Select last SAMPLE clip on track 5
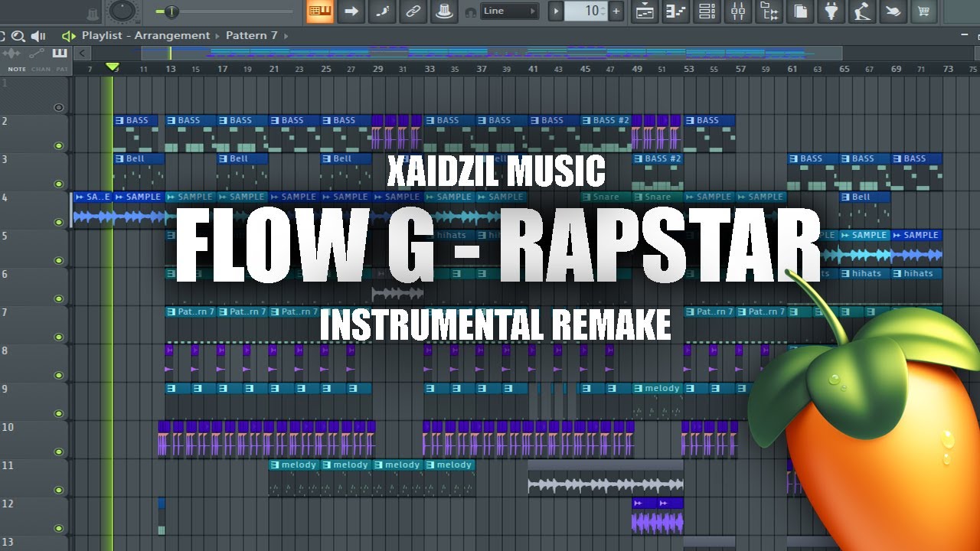This screenshot has width=980, height=551. pos(917,249)
